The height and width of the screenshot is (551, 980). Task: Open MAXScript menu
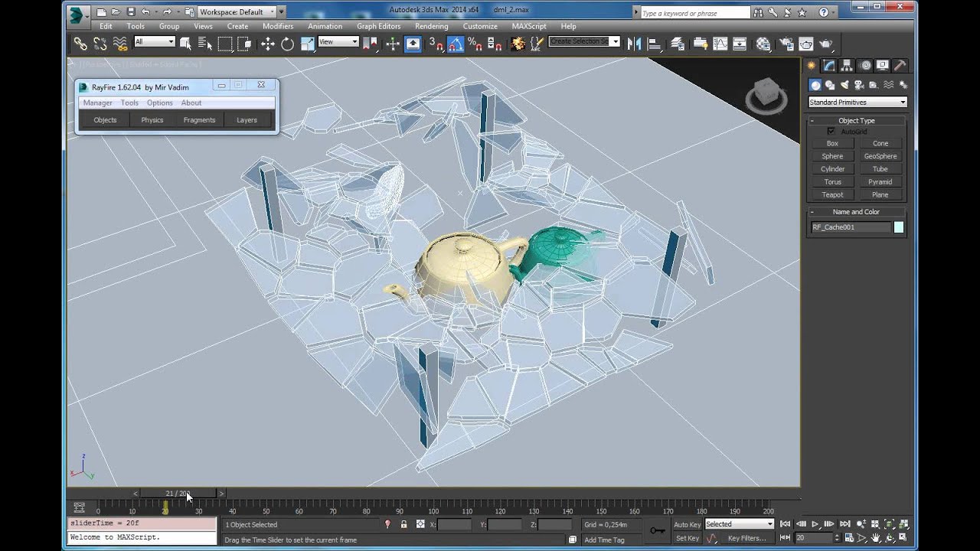pyautogui.click(x=529, y=26)
